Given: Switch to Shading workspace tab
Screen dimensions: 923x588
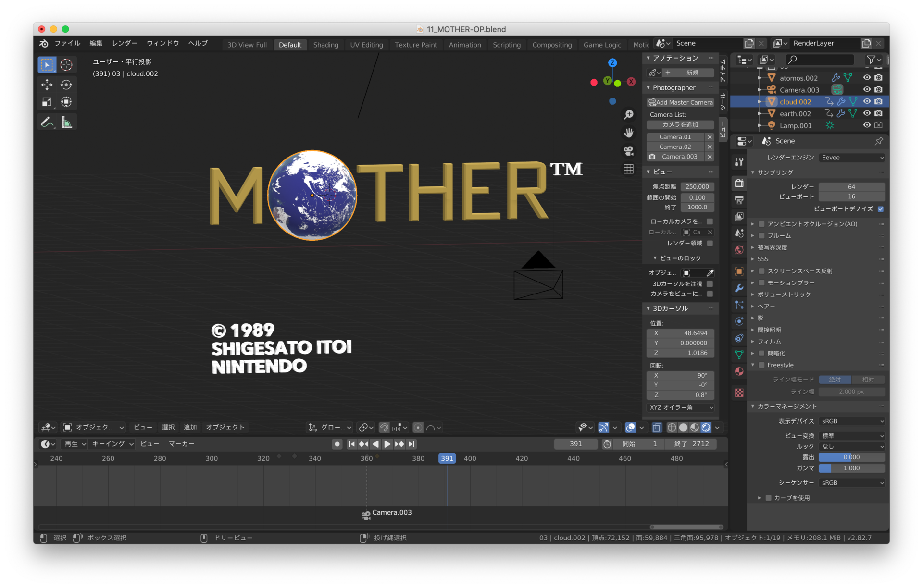Looking at the screenshot, I should 325,45.
